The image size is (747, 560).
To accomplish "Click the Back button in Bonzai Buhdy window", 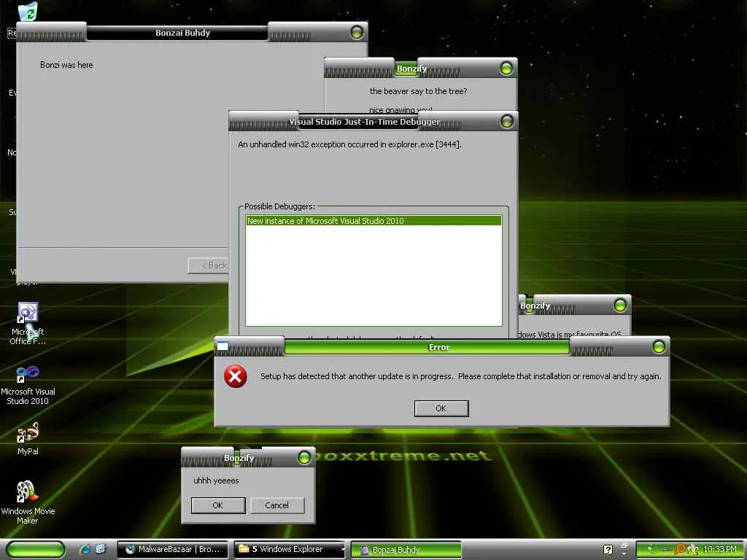I will pyautogui.click(x=209, y=265).
